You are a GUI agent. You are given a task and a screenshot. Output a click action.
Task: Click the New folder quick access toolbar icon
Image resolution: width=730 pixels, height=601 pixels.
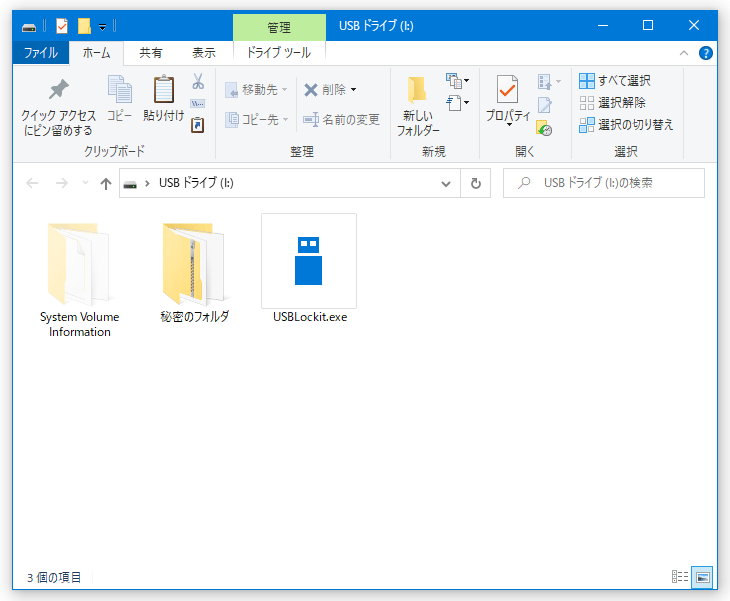(84, 26)
